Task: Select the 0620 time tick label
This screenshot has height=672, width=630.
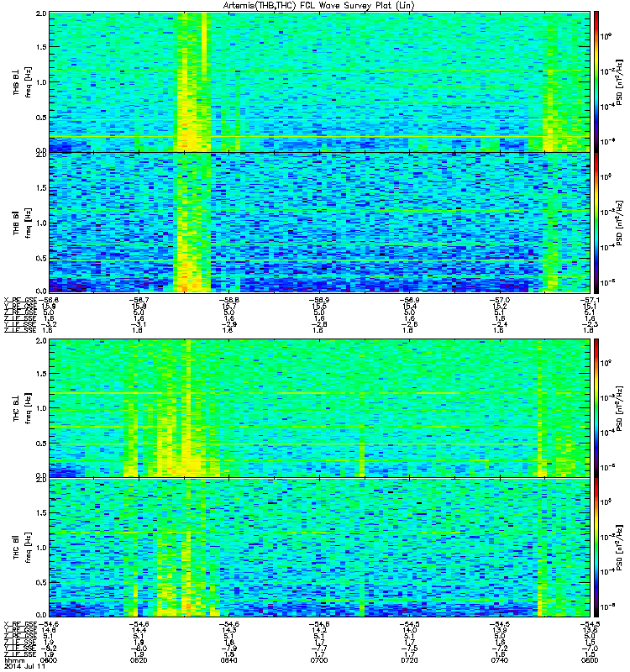Action: coord(139,660)
